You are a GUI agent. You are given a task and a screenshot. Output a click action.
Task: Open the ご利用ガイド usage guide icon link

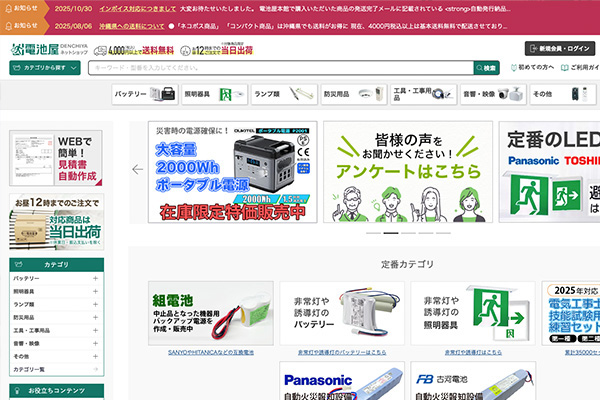pos(577,68)
